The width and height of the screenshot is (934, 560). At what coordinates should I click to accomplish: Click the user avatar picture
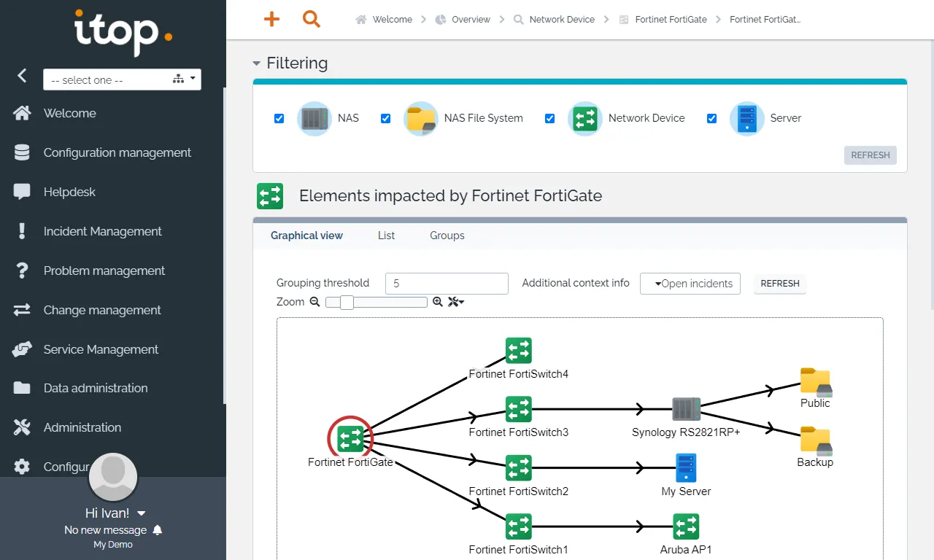click(113, 478)
